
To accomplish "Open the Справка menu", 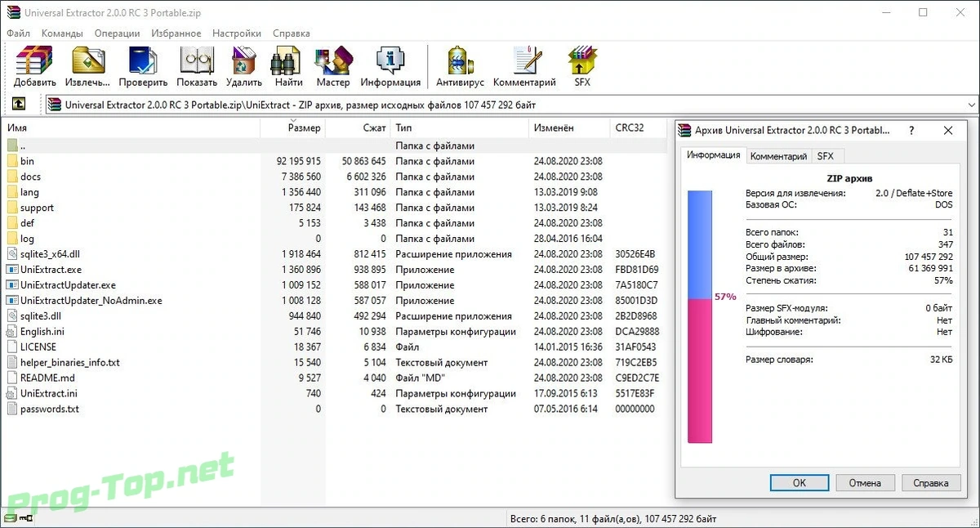I will [x=292, y=34].
